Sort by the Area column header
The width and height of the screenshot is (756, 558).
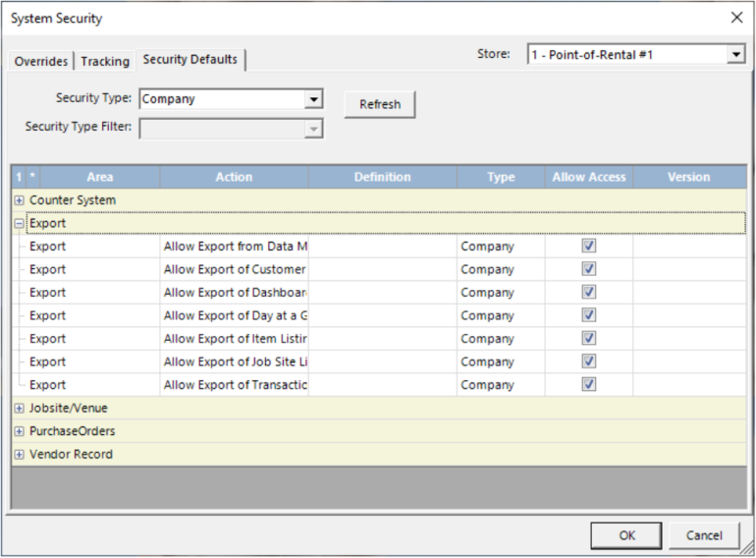click(100, 177)
